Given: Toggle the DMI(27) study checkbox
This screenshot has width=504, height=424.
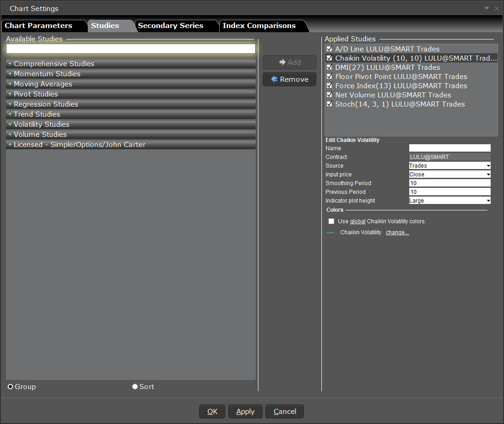Looking at the screenshot, I should coord(329,67).
